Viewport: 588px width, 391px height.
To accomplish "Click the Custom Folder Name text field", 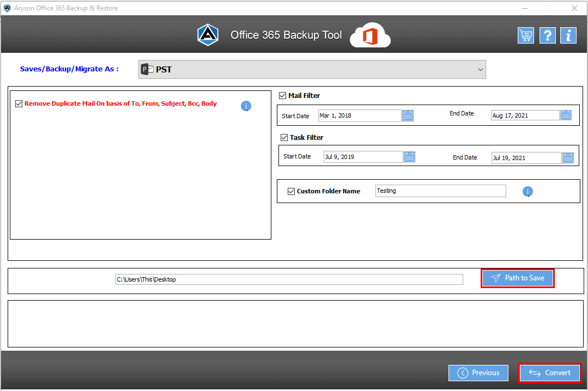I will (x=441, y=191).
